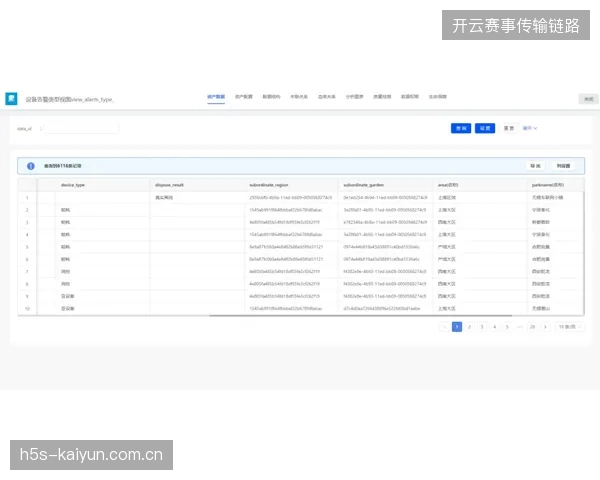This screenshot has width=600, height=480.
Task: Switch to the 生命周期 tab
Action: (437, 97)
